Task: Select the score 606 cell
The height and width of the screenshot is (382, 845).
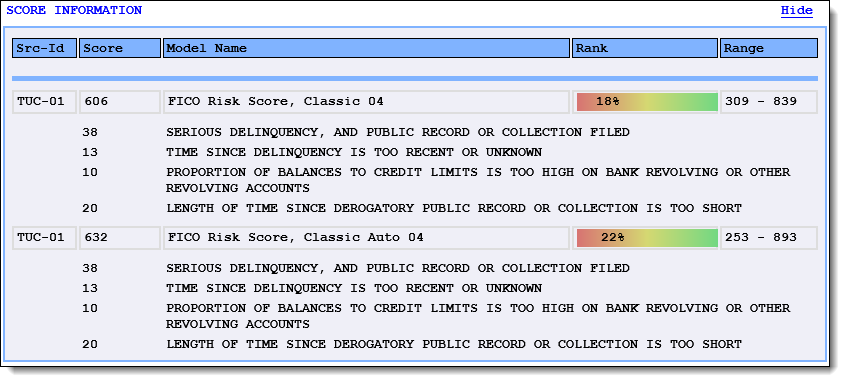Action: click(120, 102)
